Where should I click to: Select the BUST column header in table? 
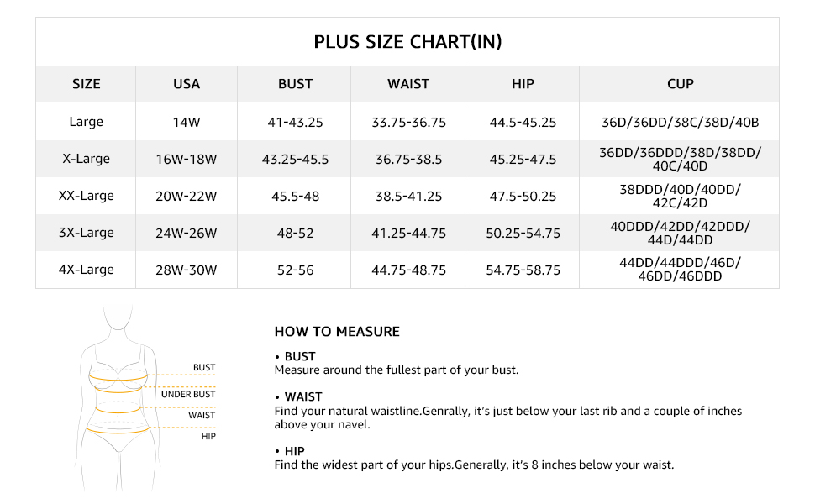[295, 84]
